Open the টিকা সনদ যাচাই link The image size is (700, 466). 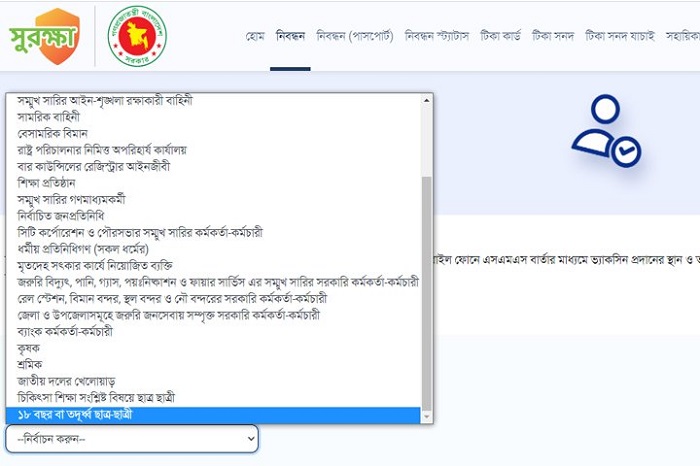click(620, 36)
